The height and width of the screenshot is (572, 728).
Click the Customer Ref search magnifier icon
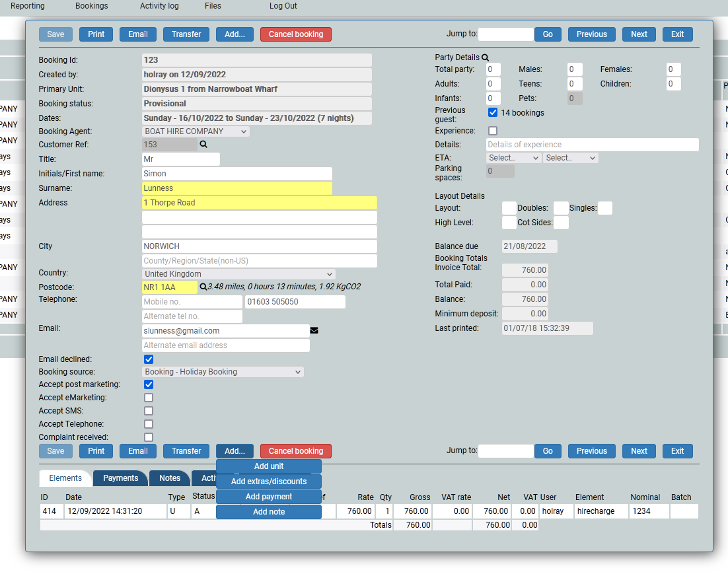[x=203, y=144]
